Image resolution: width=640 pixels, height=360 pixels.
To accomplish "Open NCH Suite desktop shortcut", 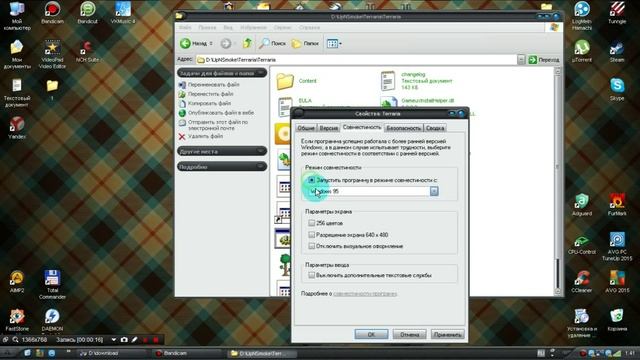I will tap(87, 51).
